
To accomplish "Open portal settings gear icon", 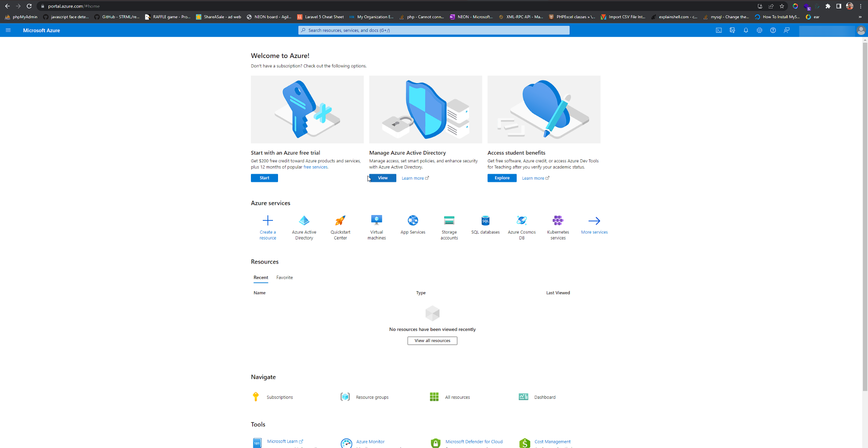I will (759, 30).
